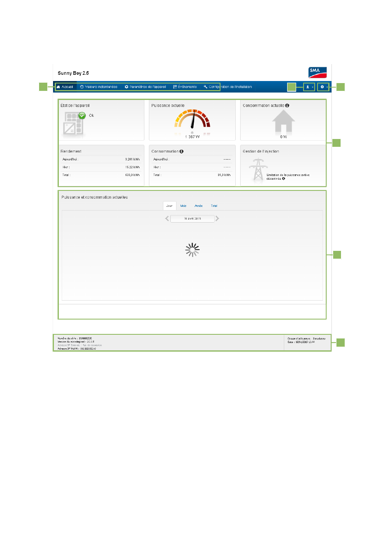Click the SMA logo
This screenshot has width=392, height=556.
click(318, 72)
